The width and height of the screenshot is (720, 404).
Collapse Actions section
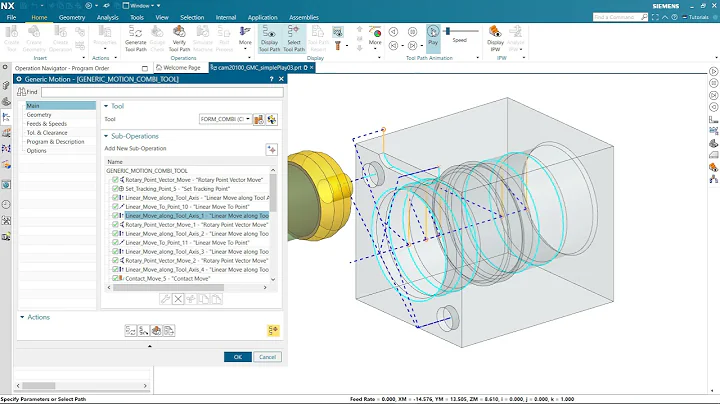22,317
